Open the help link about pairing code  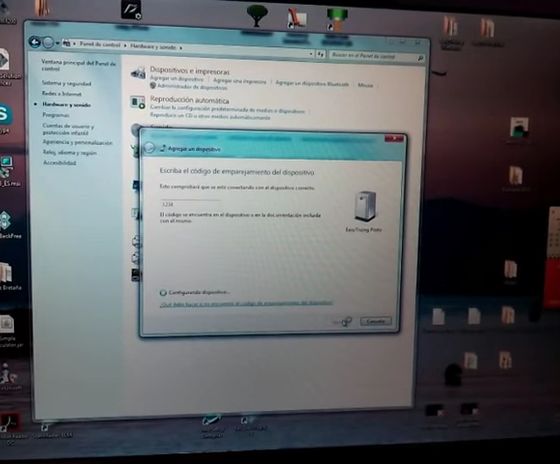pos(246,304)
